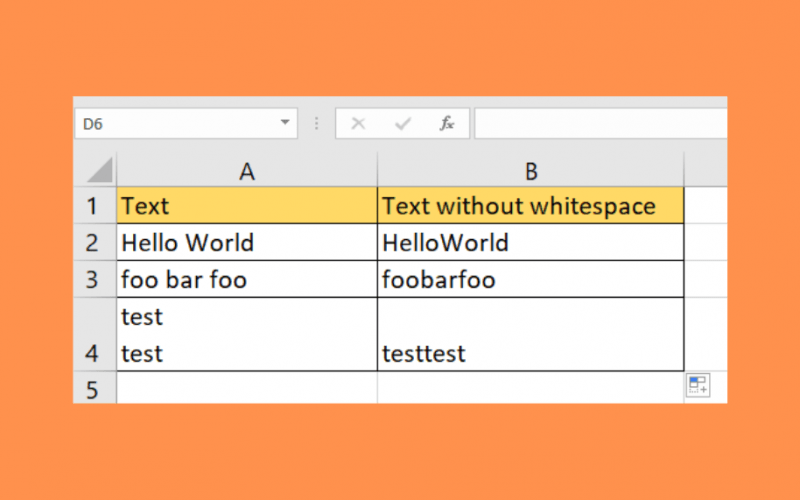Select row 1 header

click(94, 206)
